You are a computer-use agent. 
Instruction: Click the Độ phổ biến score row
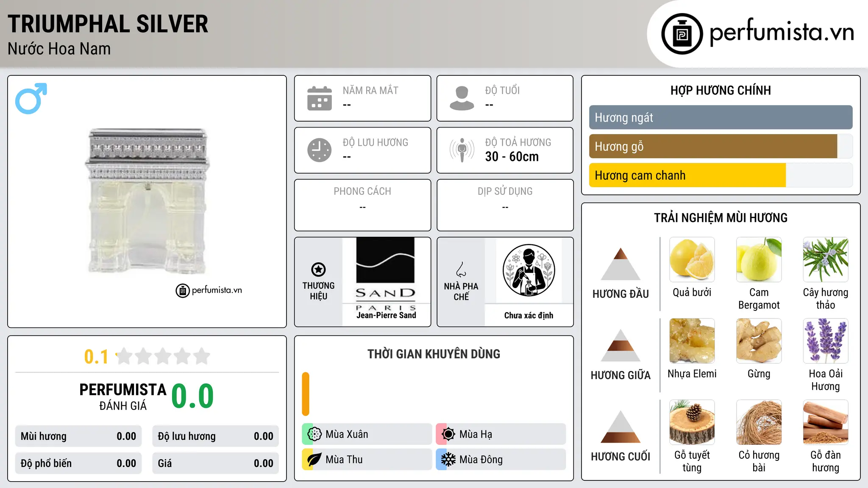pos(78,463)
